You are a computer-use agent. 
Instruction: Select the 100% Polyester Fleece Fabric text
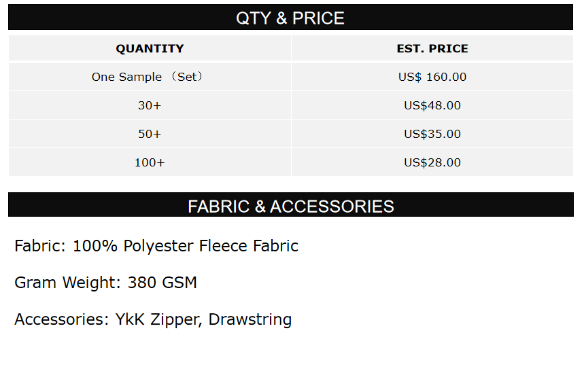tap(186, 246)
